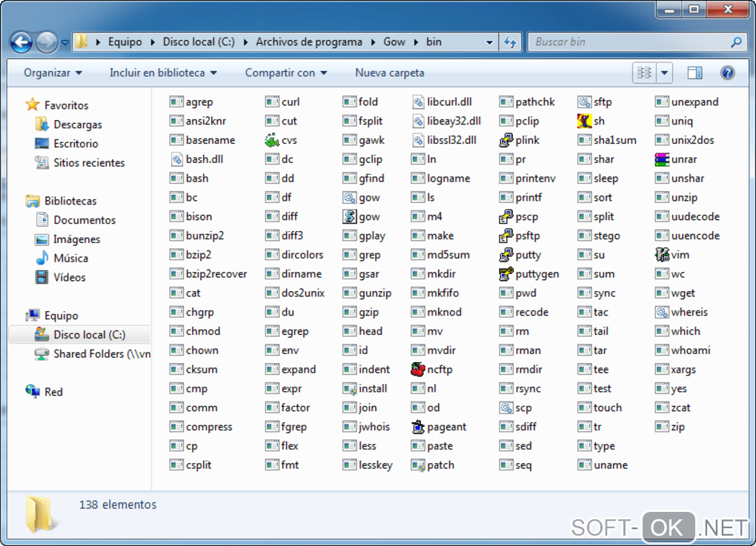Select the putty application icon
This screenshot has height=546, width=756.
coord(506,255)
